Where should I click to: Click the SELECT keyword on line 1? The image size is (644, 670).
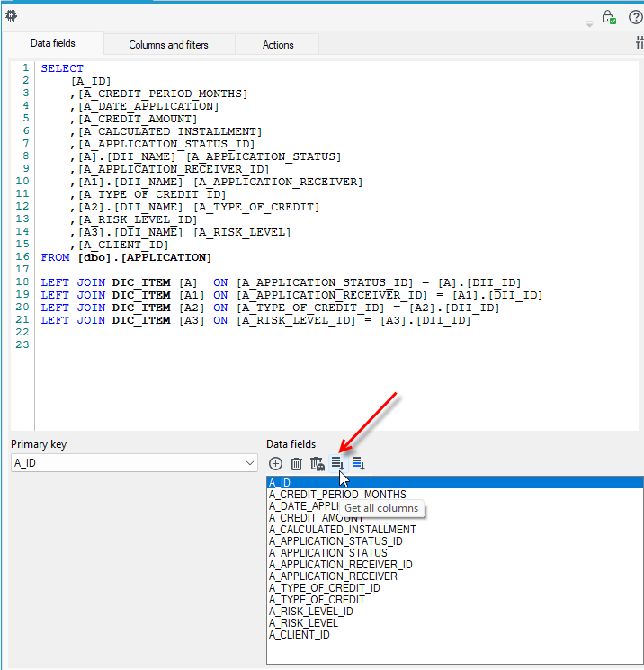[x=62, y=68]
